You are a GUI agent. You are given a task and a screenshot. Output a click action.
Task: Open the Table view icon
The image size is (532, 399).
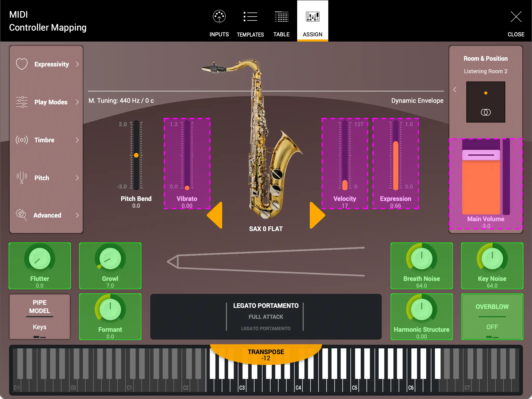point(281,17)
